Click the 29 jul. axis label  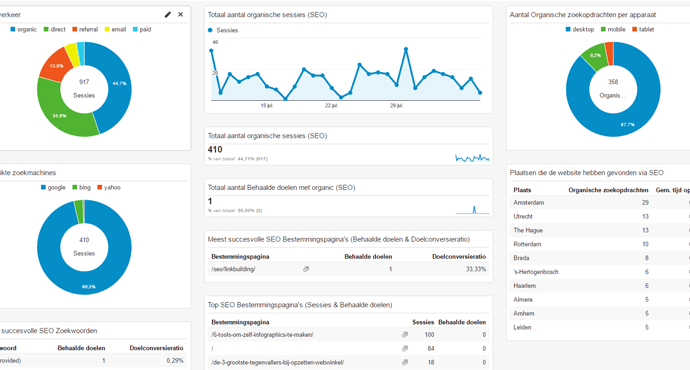pyautogui.click(x=396, y=106)
